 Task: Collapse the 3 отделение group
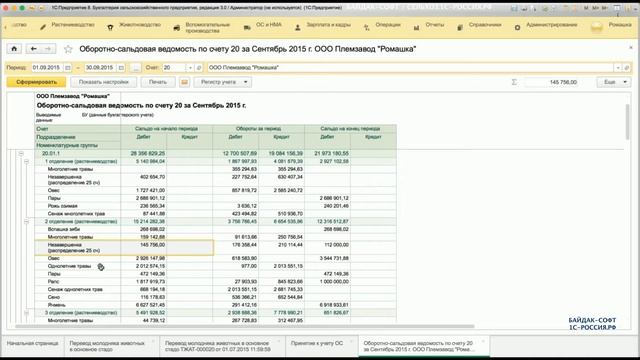pos(26,313)
